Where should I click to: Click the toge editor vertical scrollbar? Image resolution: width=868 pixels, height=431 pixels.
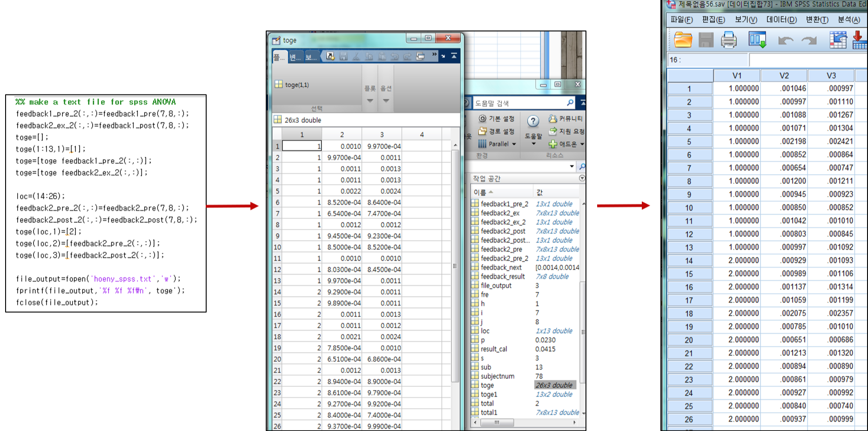pos(455,266)
